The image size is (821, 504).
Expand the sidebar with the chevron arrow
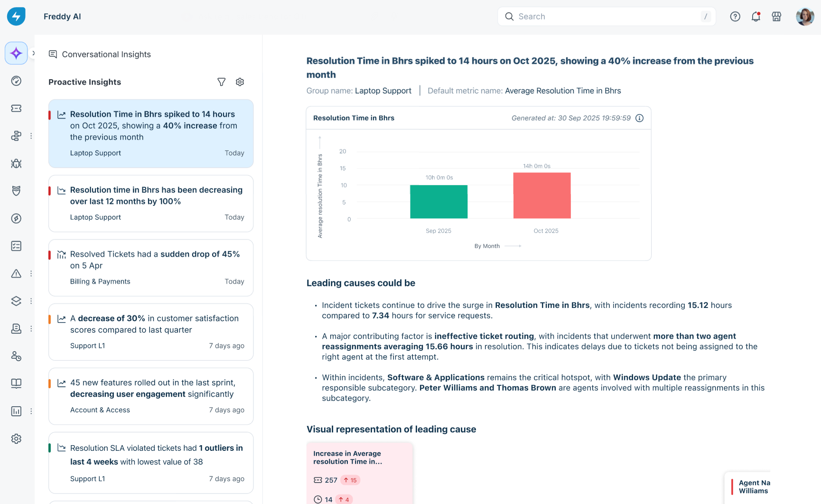[33, 53]
